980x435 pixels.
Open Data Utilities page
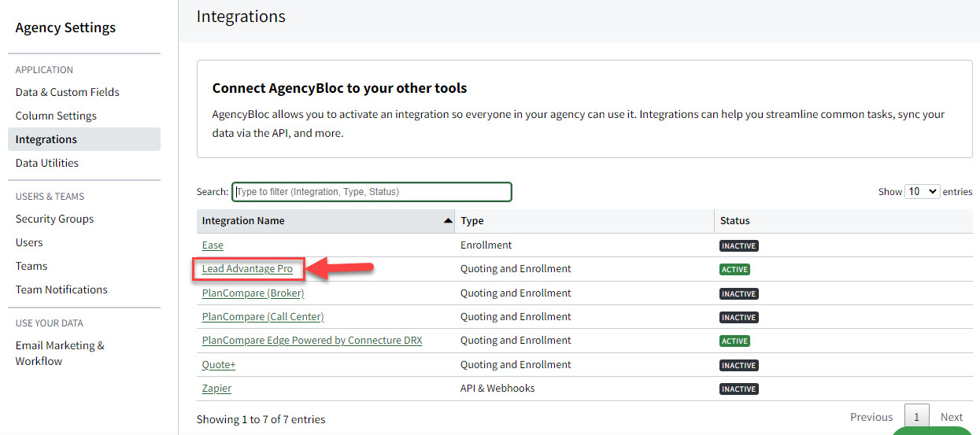[47, 163]
